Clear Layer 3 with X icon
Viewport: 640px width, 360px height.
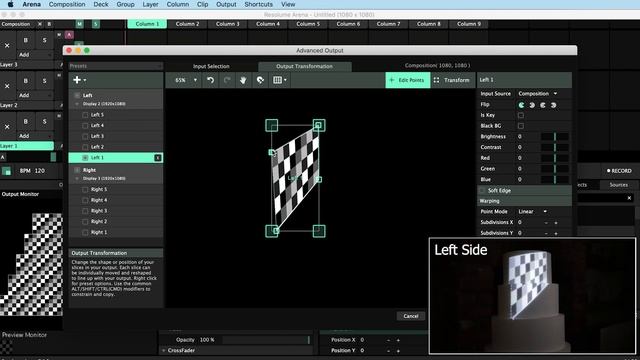coord(7,46)
